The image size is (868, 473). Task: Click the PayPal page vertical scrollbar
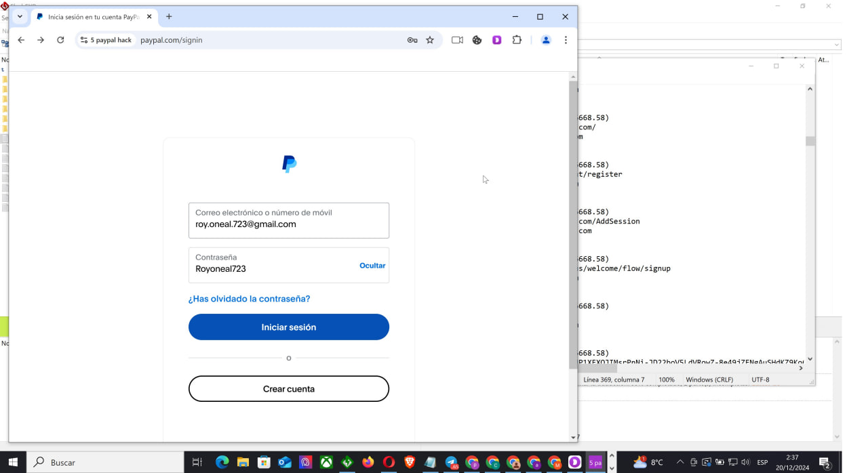[573, 224]
